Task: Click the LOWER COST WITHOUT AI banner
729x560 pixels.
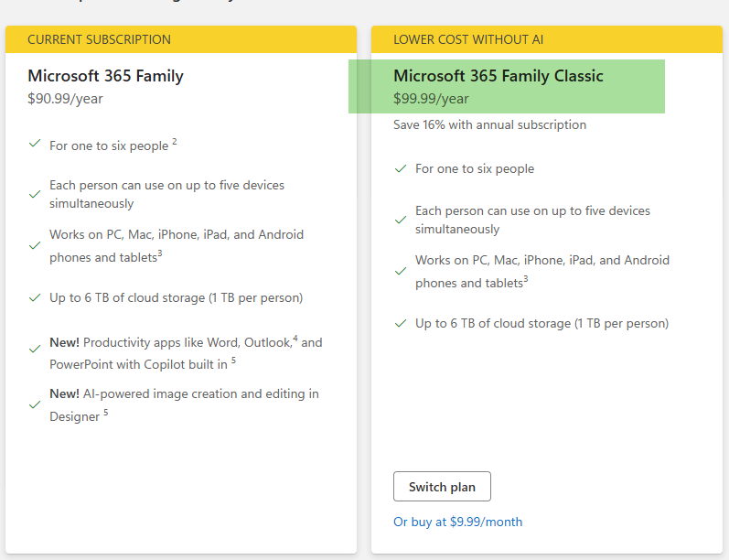Action: (547, 39)
